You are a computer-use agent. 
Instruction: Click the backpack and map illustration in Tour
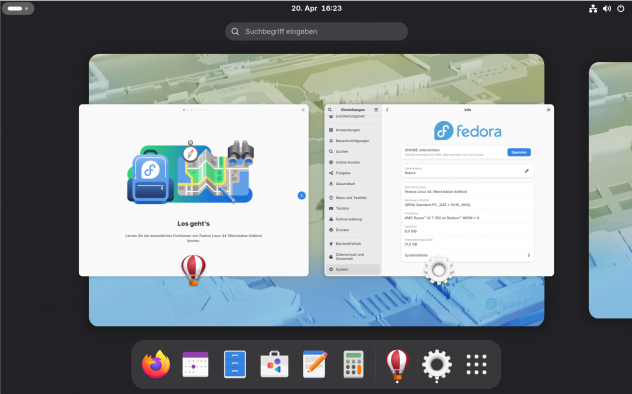click(191, 172)
